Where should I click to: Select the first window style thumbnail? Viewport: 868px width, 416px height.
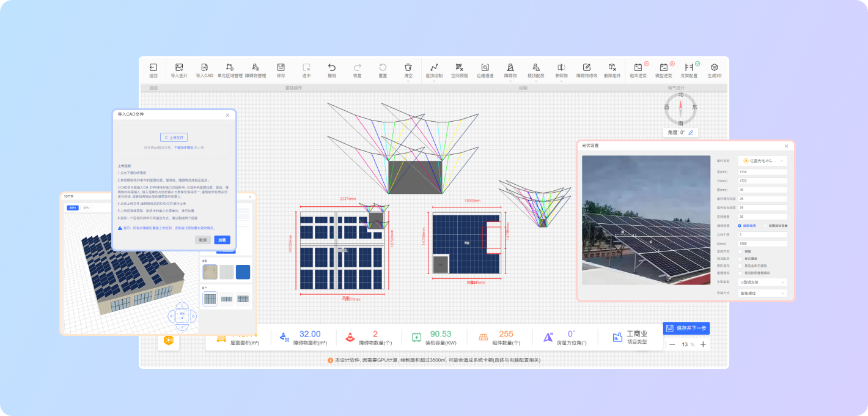[x=210, y=299]
